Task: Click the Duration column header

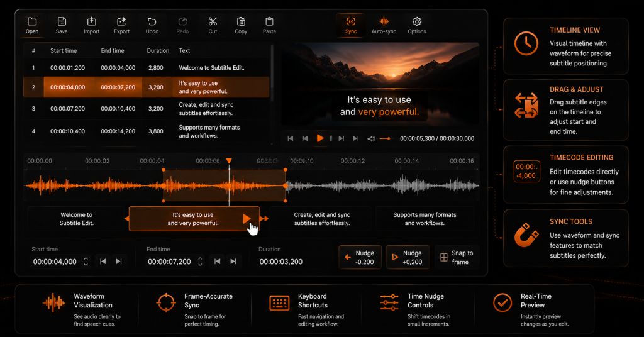Action: pyautogui.click(x=158, y=50)
